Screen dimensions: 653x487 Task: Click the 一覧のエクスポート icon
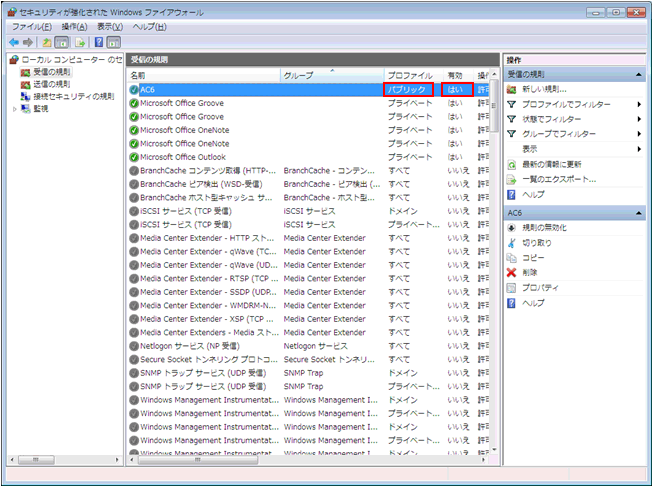click(x=511, y=180)
